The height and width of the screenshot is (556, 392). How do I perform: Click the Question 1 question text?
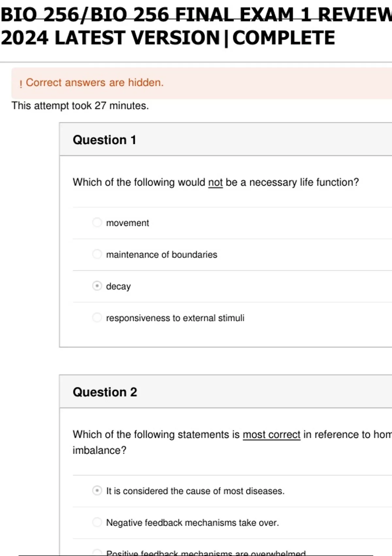[x=216, y=182]
